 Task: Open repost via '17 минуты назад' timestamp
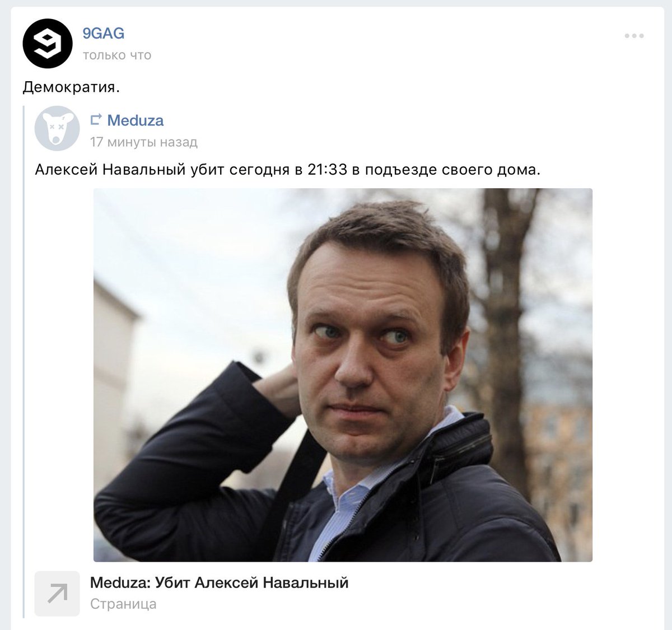pos(144,142)
